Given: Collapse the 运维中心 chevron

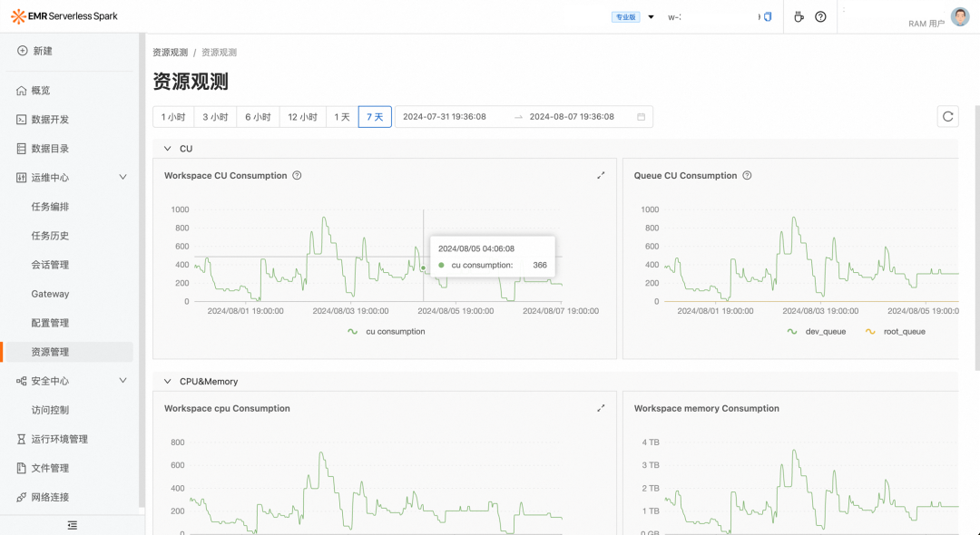Looking at the screenshot, I should tap(123, 178).
